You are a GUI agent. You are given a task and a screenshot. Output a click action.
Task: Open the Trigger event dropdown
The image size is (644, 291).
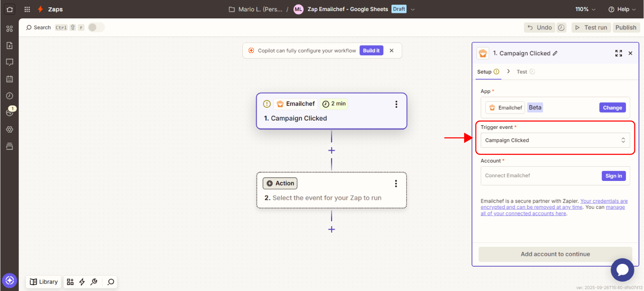(x=555, y=140)
